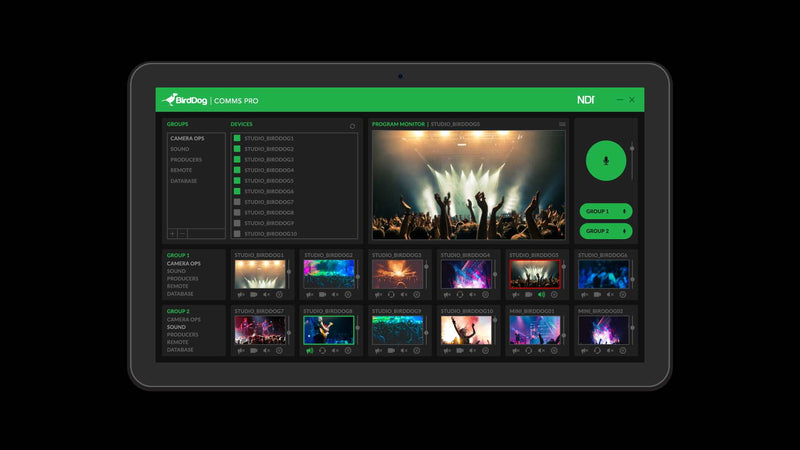
Task: Choose DATABASE in the Group 2 panel
Action: (x=181, y=350)
